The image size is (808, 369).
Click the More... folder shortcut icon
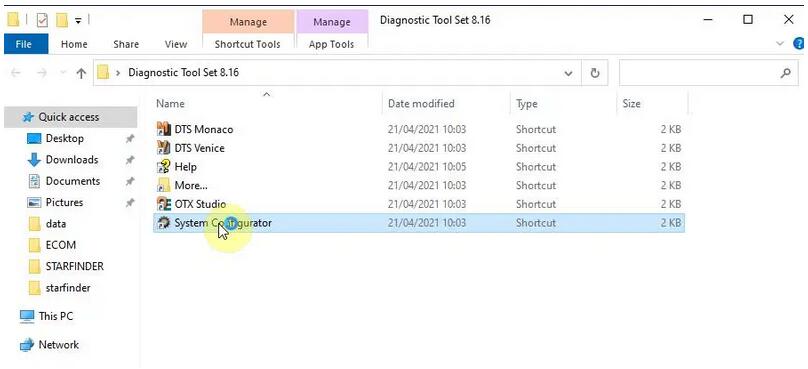click(163, 185)
